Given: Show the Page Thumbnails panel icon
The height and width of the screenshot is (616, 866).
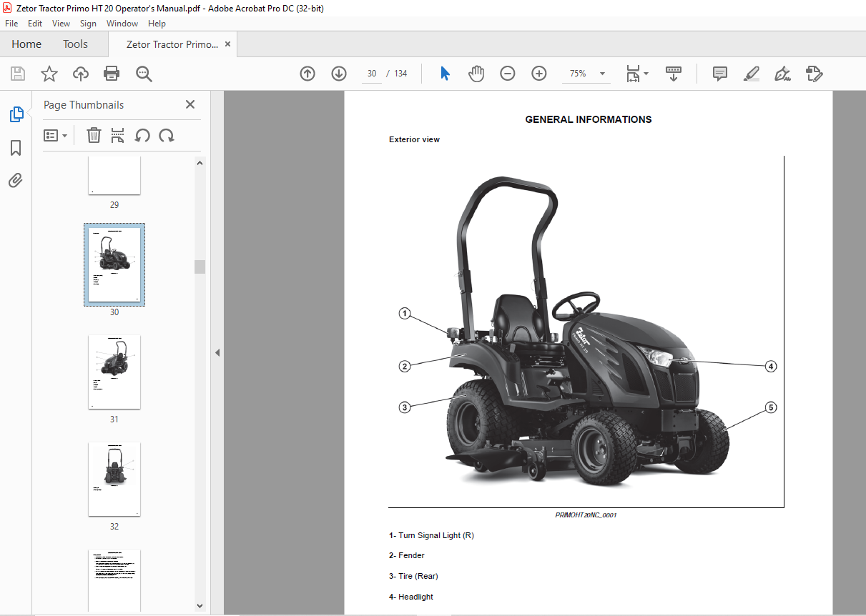Looking at the screenshot, I should (x=16, y=114).
